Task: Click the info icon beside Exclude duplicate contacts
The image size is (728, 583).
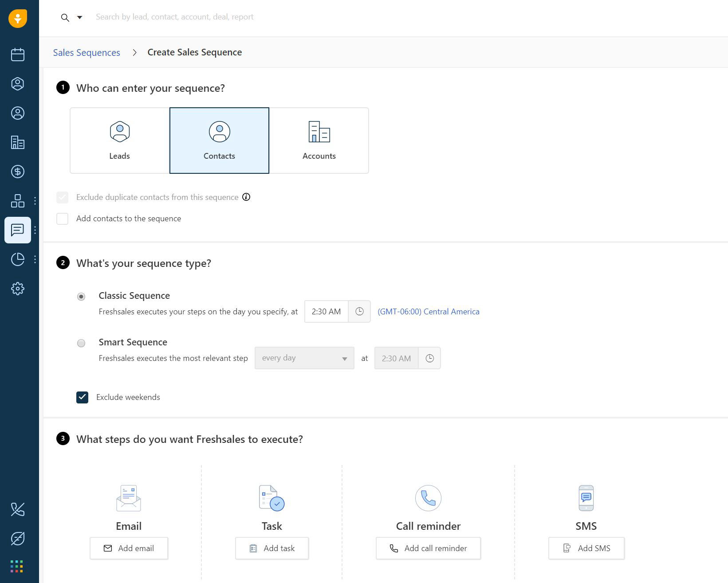Action: tap(246, 197)
